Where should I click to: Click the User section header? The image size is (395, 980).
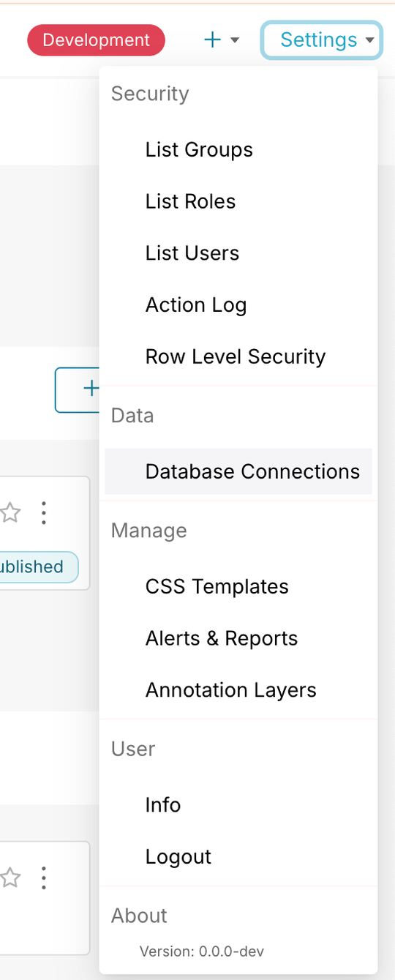[133, 749]
